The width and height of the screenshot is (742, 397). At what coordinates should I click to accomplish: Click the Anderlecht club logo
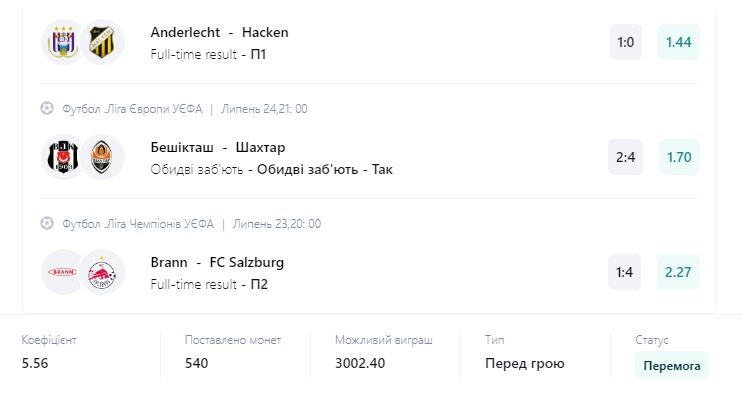point(63,42)
